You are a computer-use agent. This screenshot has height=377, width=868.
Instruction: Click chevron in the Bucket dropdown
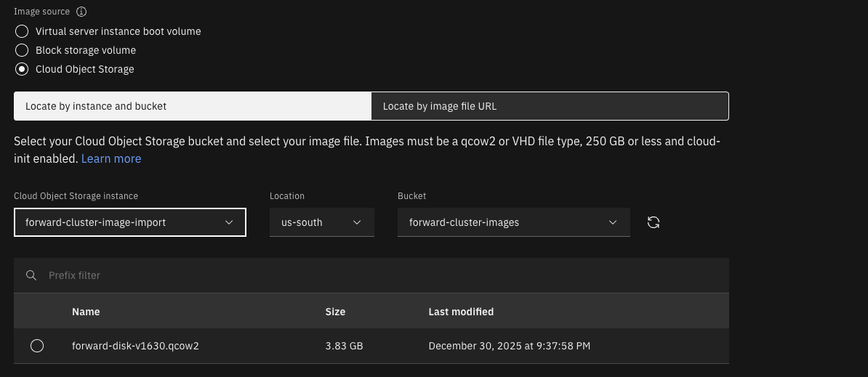pyautogui.click(x=613, y=222)
